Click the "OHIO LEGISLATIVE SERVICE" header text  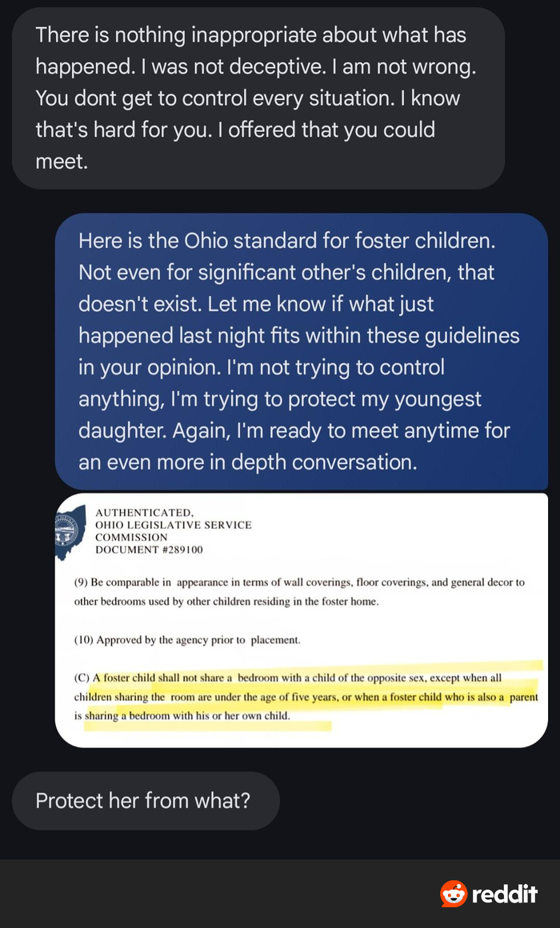tap(173, 525)
